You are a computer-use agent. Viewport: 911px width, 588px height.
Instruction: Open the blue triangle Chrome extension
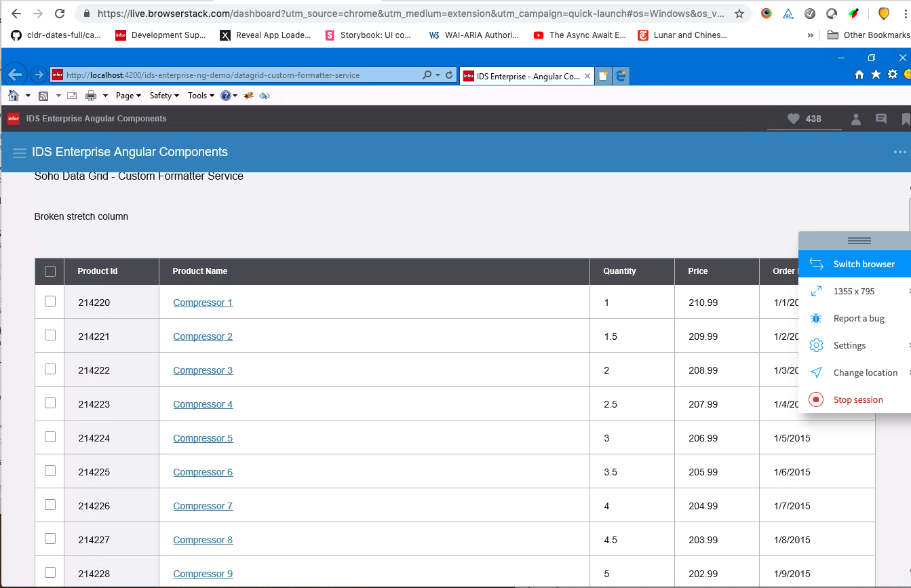[x=788, y=14]
